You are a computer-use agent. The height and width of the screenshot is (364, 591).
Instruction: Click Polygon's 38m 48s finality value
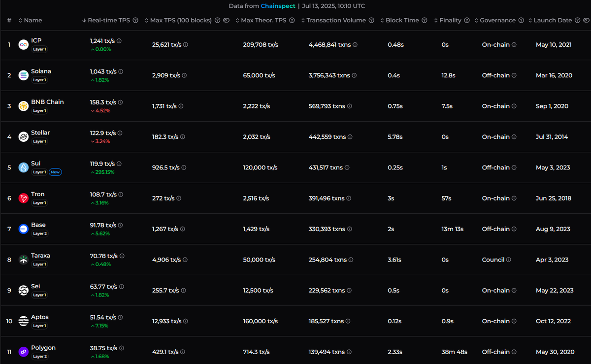tap(455, 352)
